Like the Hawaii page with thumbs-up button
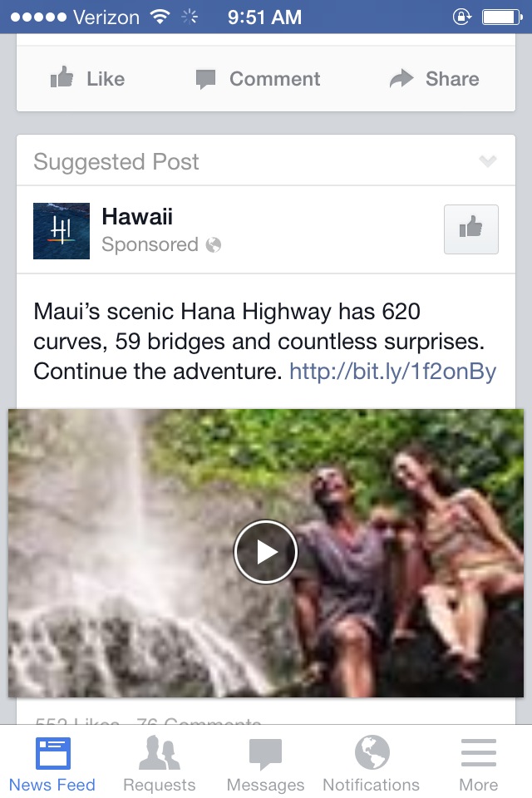The width and height of the screenshot is (532, 798). pos(471,229)
